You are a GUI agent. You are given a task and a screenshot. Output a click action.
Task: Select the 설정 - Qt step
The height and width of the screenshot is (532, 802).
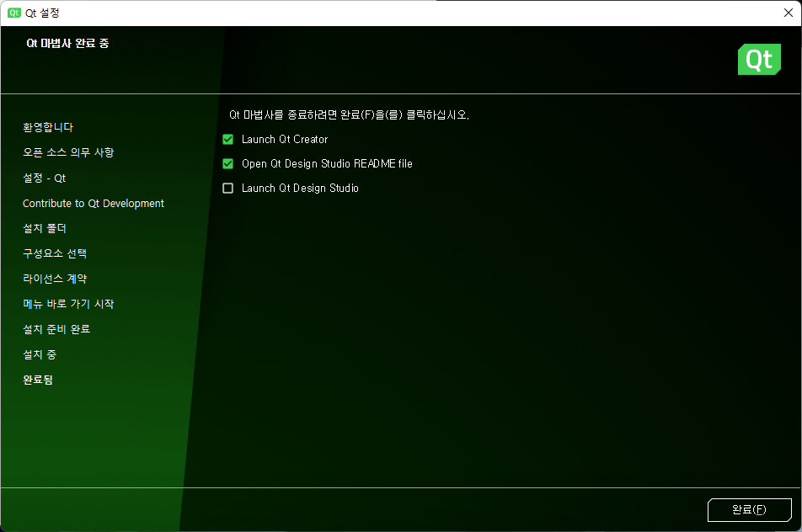point(45,178)
